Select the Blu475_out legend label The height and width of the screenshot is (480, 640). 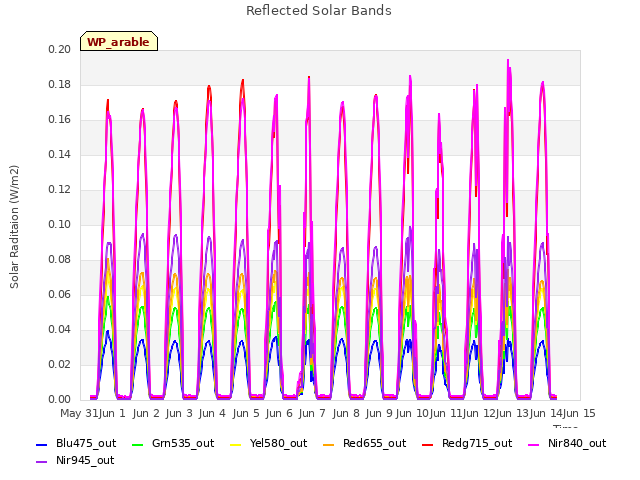coord(86,443)
